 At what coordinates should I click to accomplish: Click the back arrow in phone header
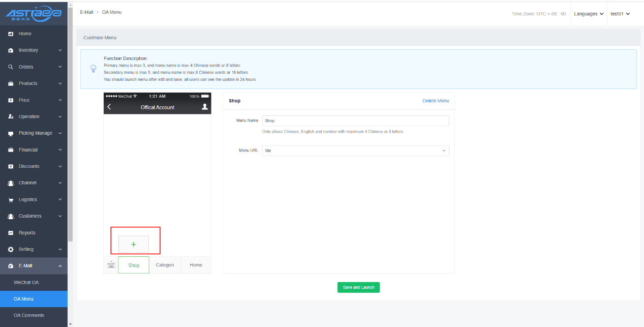click(x=109, y=107)
